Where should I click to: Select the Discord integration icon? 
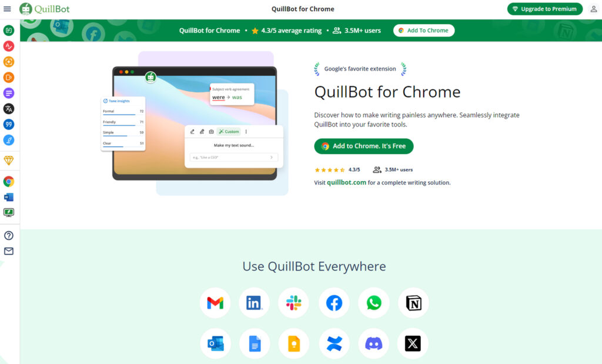tap(373, 343)
